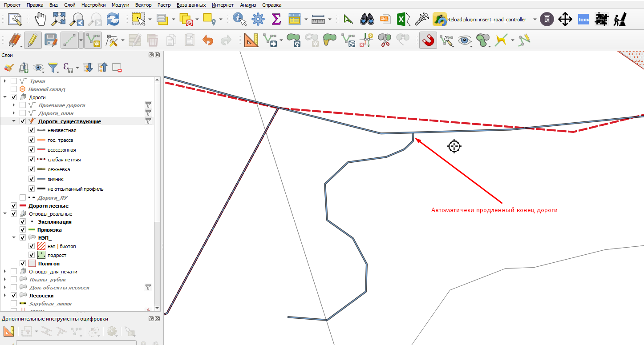The width and height of the screenshot is (644, 345).
Task: Click Reload plugin: insert_road_controller button
Action: 480,20
